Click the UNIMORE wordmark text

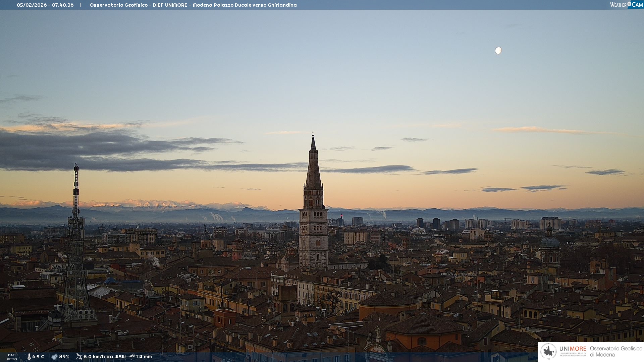coord(573,349)
